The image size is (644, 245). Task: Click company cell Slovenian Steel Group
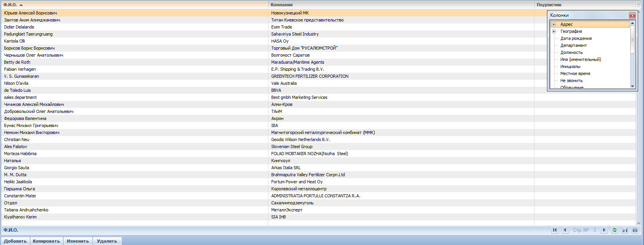tap(401, 147)
